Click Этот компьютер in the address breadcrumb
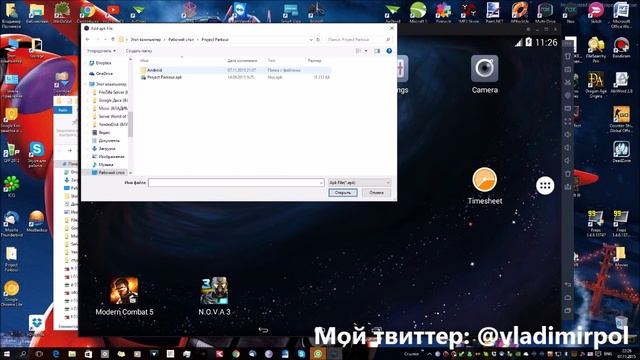The image size is (640, 360). click(146, 40)
